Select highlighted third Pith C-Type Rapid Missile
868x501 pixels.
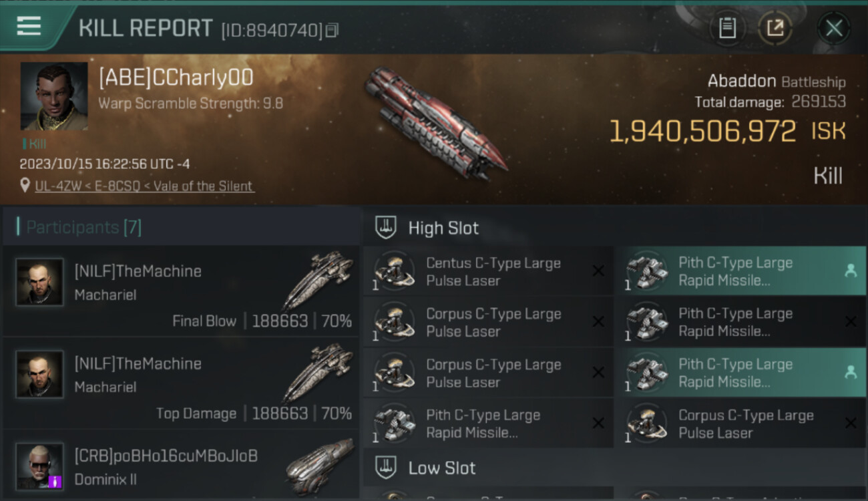740,373
